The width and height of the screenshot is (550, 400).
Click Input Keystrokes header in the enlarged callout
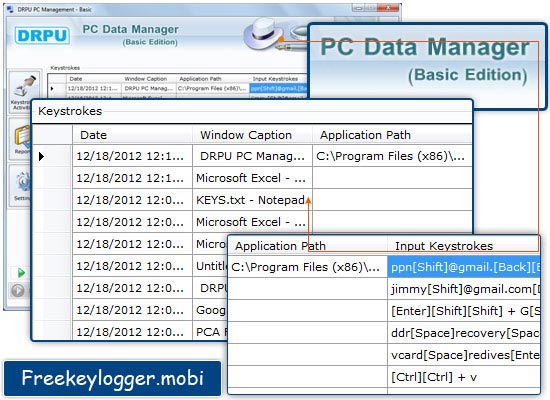[463, 246]
